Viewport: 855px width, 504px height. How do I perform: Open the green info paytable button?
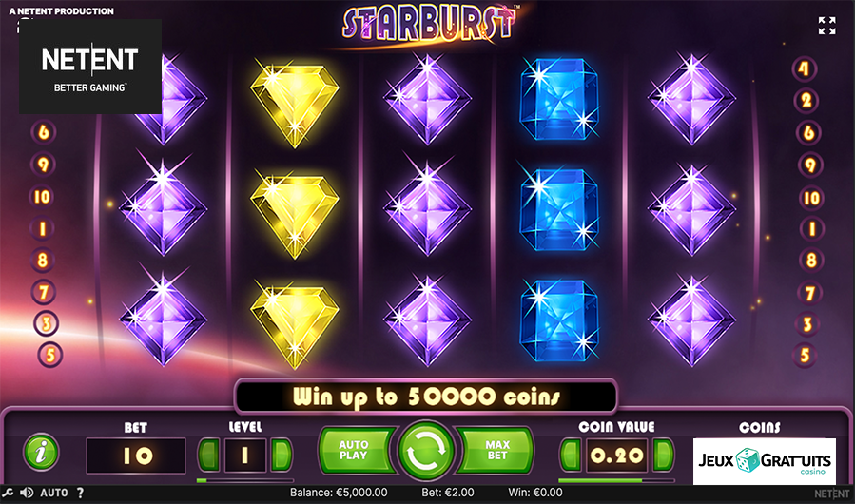tap(41, 453)
